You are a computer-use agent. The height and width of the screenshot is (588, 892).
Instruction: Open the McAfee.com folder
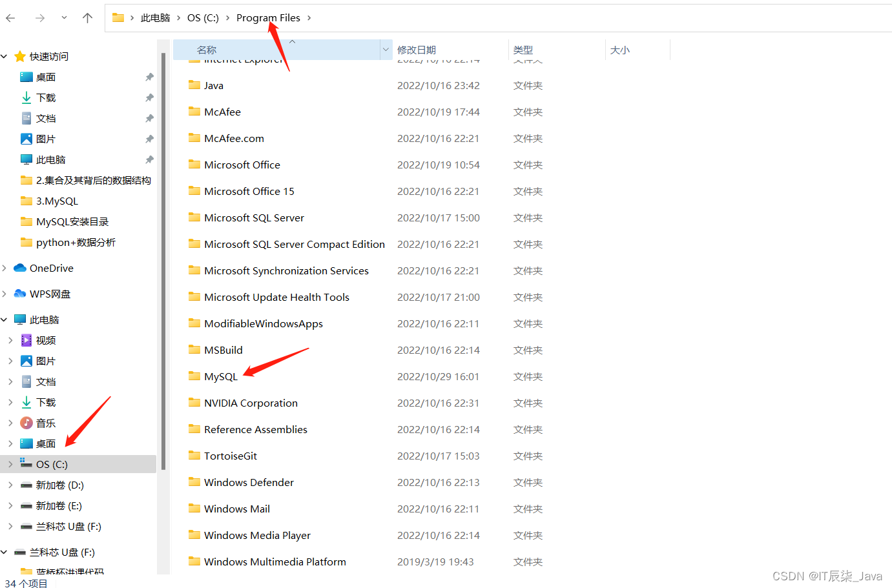point(234,138)
